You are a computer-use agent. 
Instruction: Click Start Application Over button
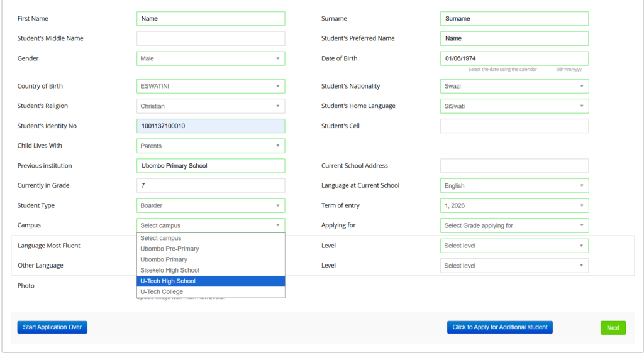coord(52,327)
